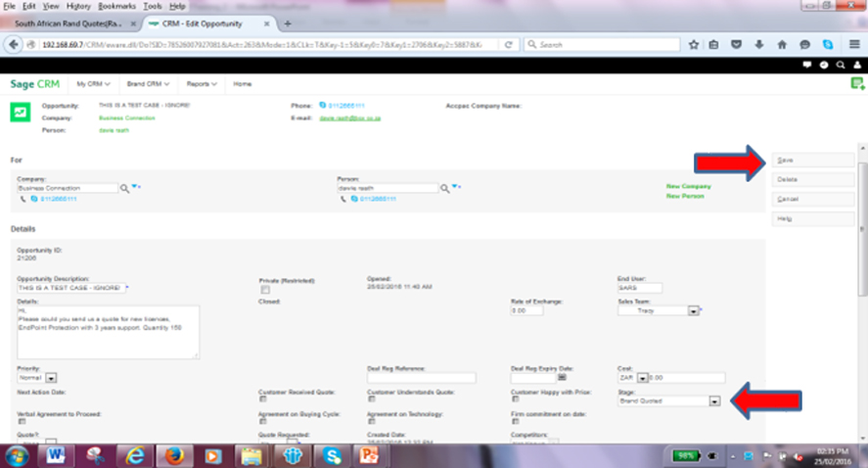The image size is (868, 468).
Task: Open calendar for Deal Reg Expiry Date
Action: pos(562,377)
